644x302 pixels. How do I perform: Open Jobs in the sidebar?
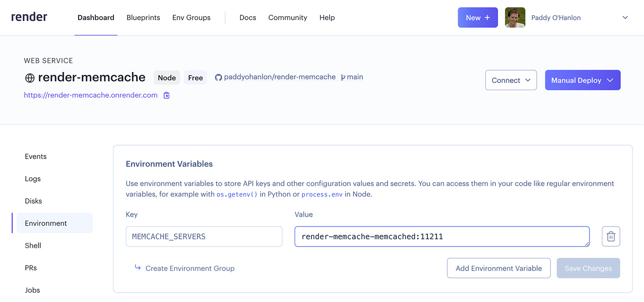32,290
